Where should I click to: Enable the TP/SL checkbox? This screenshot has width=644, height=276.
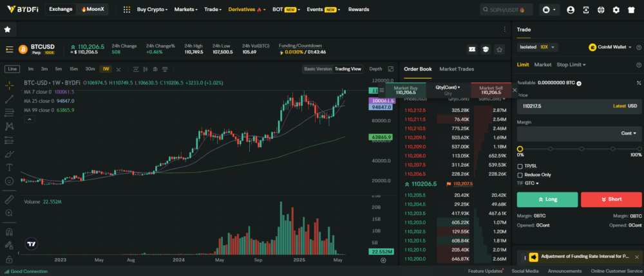coord(520,166)
